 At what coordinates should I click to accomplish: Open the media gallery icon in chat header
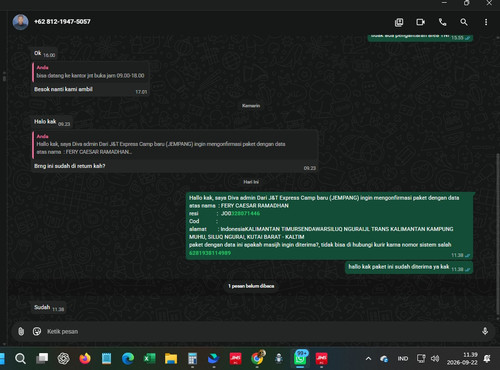pos(399,22)
